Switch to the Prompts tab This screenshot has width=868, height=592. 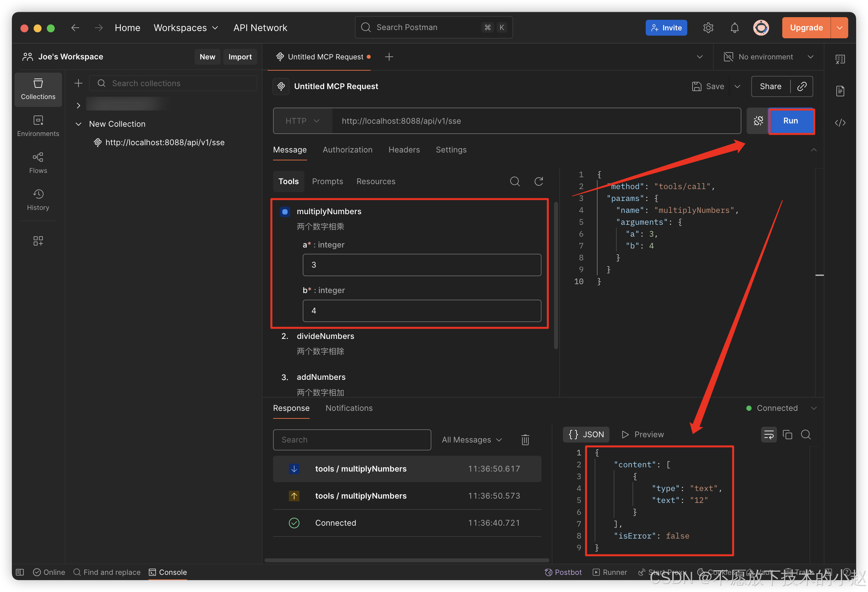pos(327,181)
